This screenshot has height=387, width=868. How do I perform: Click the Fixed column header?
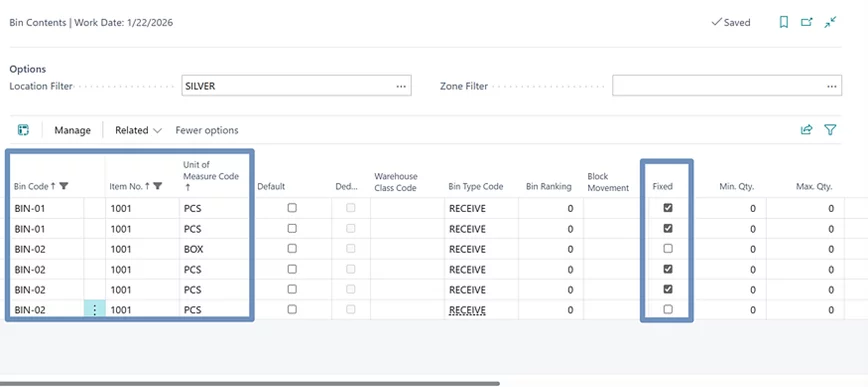pyautogui.click(x=662, y=187)
